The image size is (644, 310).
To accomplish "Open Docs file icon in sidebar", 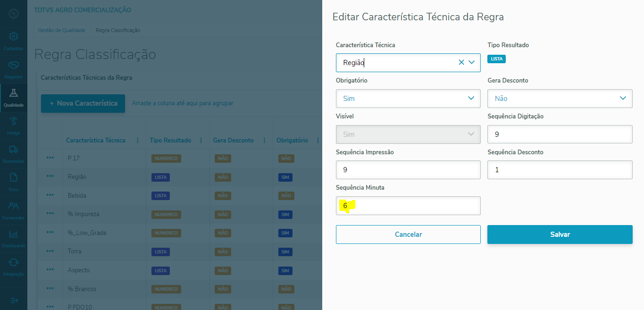I will [x=14, y=178].
